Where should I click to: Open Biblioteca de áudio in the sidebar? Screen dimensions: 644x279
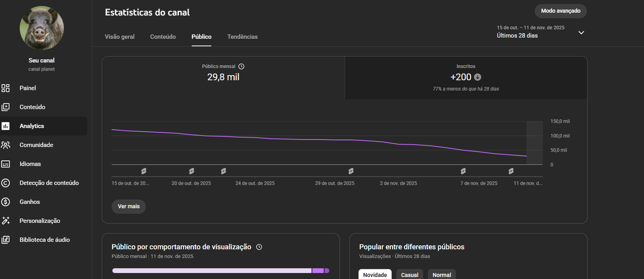pos(43,239)
